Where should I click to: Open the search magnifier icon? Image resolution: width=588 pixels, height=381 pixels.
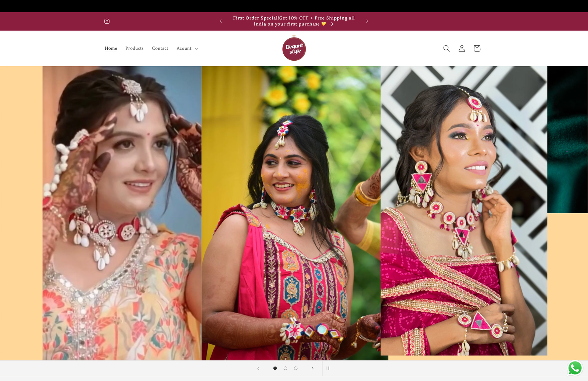[447, 49]
